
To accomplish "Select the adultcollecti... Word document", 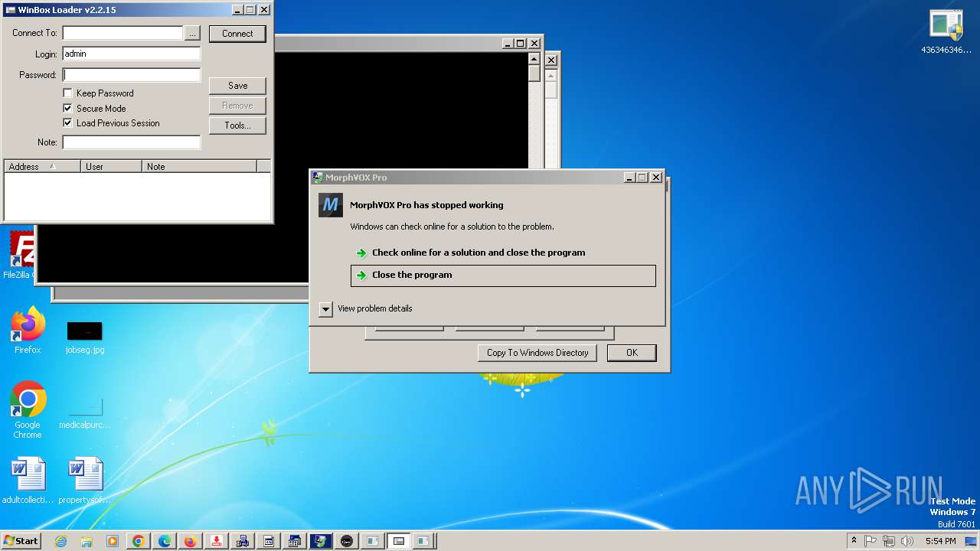I will 28,481.
